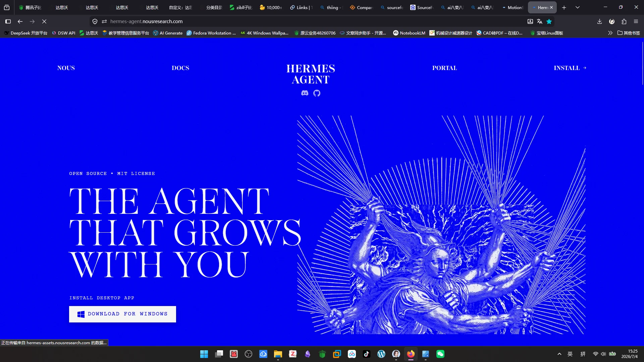Open the DOCS navigation link

pyautogui.click(x=180, y=68)
